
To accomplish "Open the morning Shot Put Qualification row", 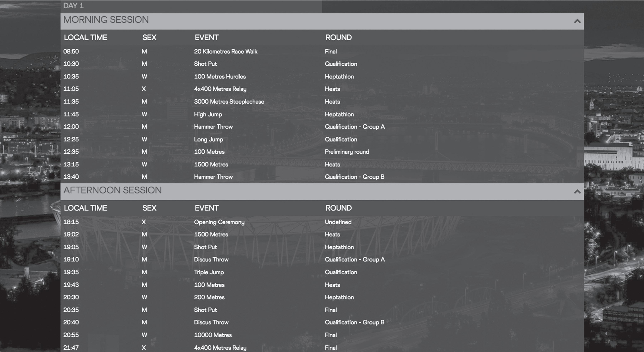I will pos(206,64).
